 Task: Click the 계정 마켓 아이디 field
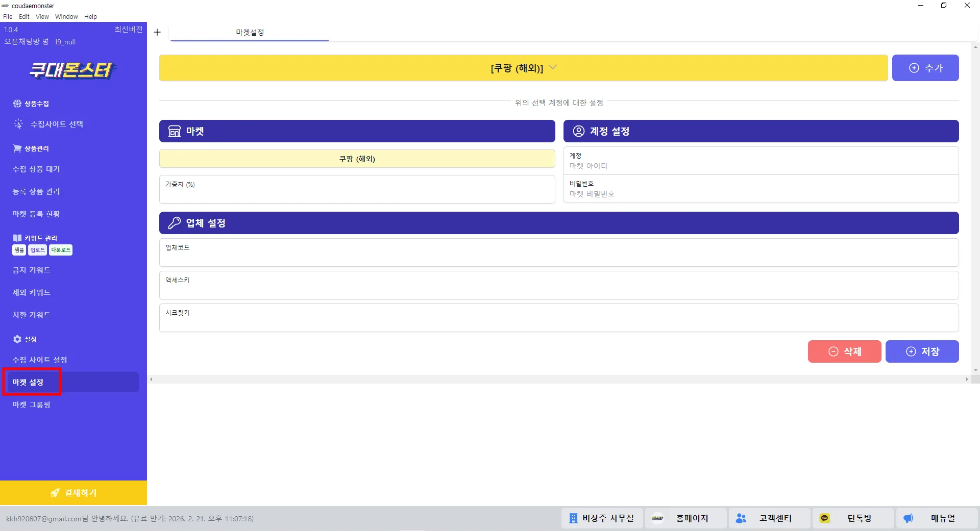761,161
